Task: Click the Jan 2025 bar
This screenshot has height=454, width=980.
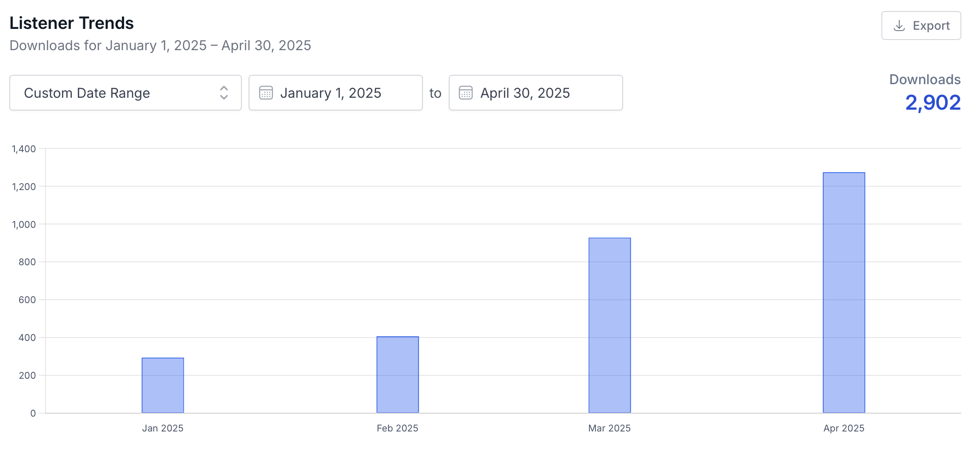Action: pyautogui.click(x=163, y=385)
